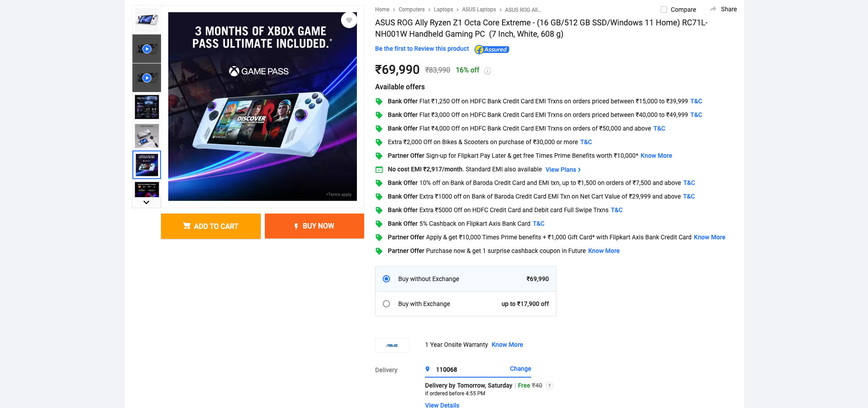Screen dimensions: 868x408
Task: Click the ADD TO CART button
Action: point(211,226)
